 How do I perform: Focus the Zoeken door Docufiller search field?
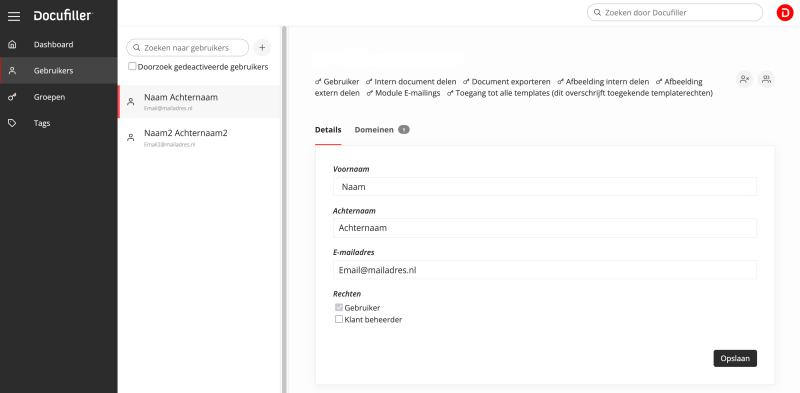(x=674, y=13)
